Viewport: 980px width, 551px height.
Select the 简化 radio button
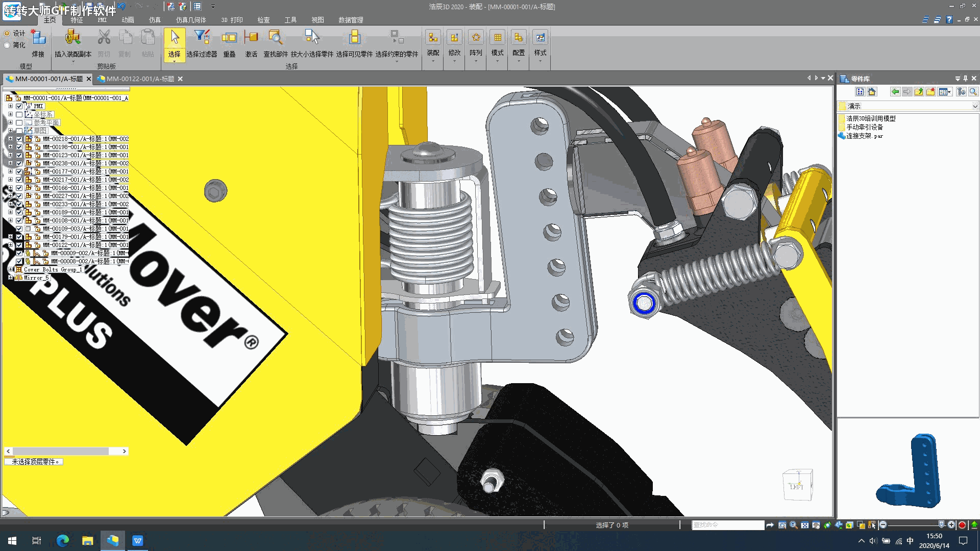[x=7, y=45]
